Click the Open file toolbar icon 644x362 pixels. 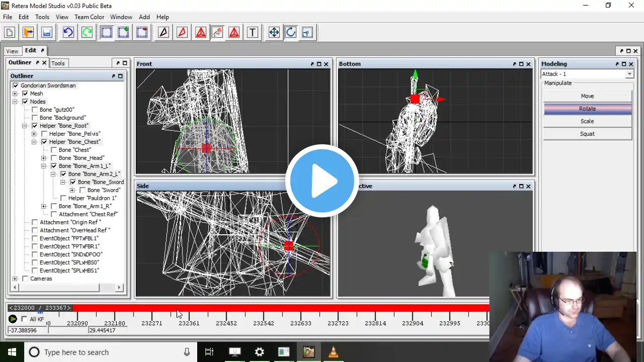point(28,33)
